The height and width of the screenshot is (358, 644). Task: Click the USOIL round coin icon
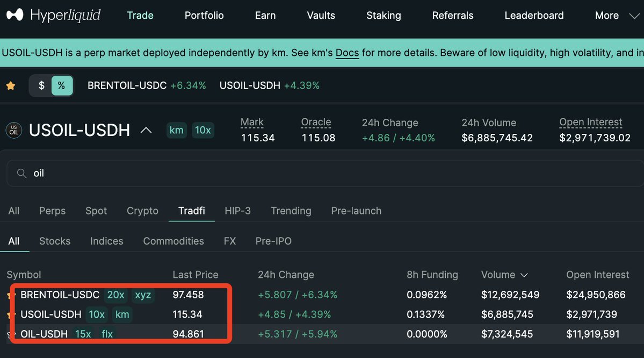[x=13, y=130]
